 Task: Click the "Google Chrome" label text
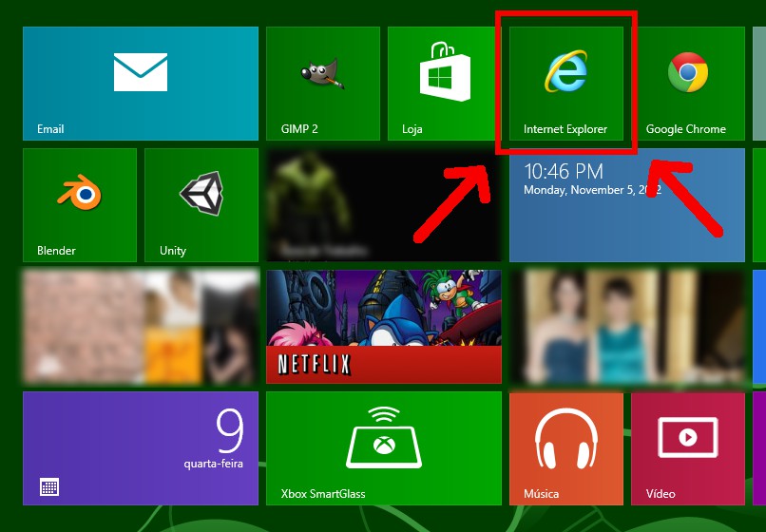pyautogui.click(x=685, y=129)
